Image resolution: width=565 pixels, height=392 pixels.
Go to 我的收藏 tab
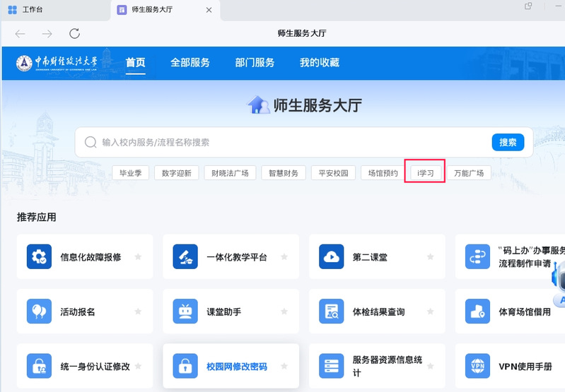[319, 63]
